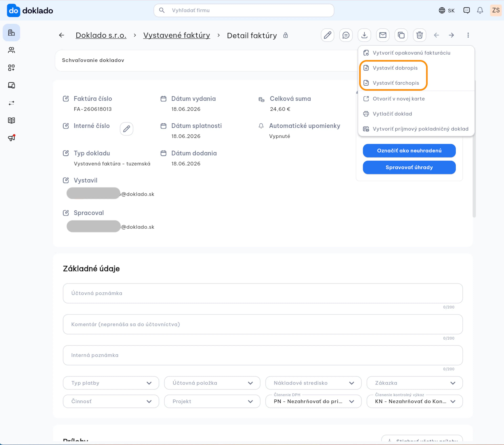The width and height of the screenshot is (504, 445).
Task: Click Označiť ako neuhradenú button
Action: tap(409, 150)
